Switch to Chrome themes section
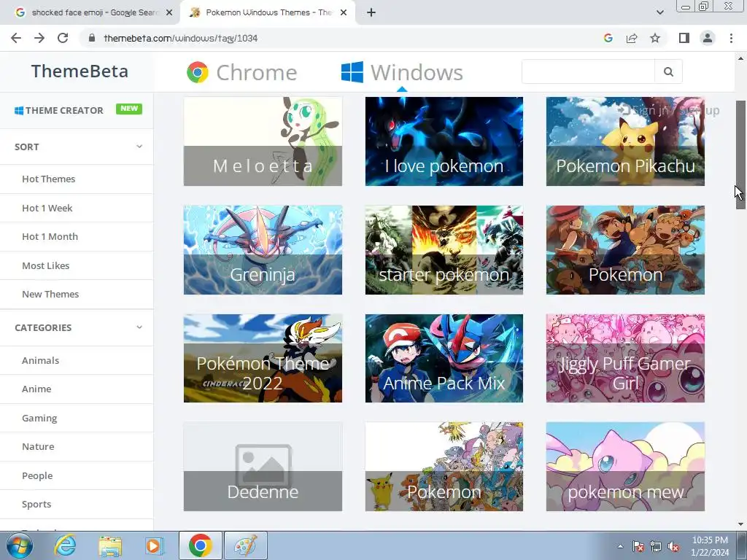 (x=242, y=72)
